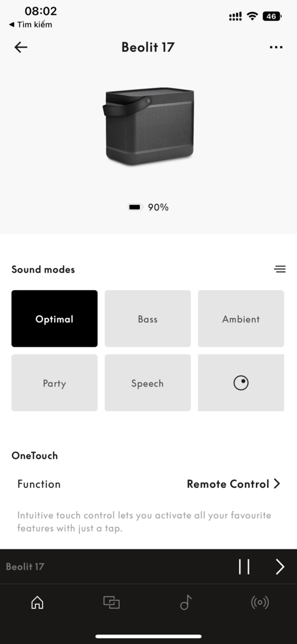Image resolution: width=297 pixels, height=644 pixels.
Task: Tap the back arrow icon
Action: pyautogui.click(x=20, y=47)
